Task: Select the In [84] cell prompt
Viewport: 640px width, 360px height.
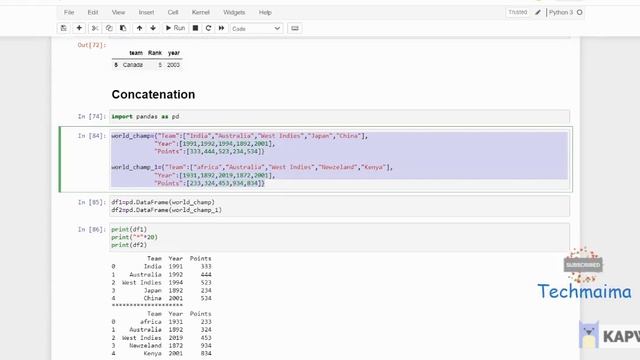Action: coord(92,136)
